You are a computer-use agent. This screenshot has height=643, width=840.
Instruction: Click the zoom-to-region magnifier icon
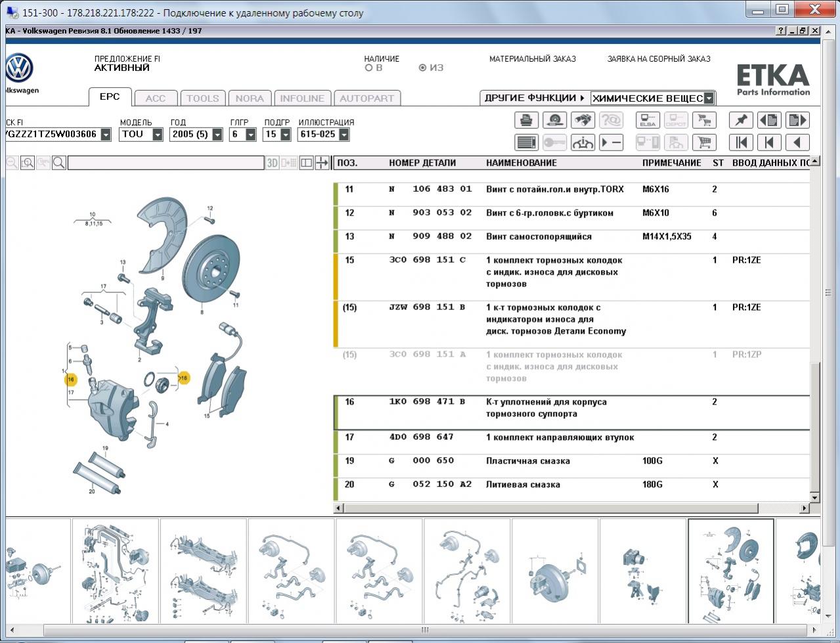[x=28, y=163]
